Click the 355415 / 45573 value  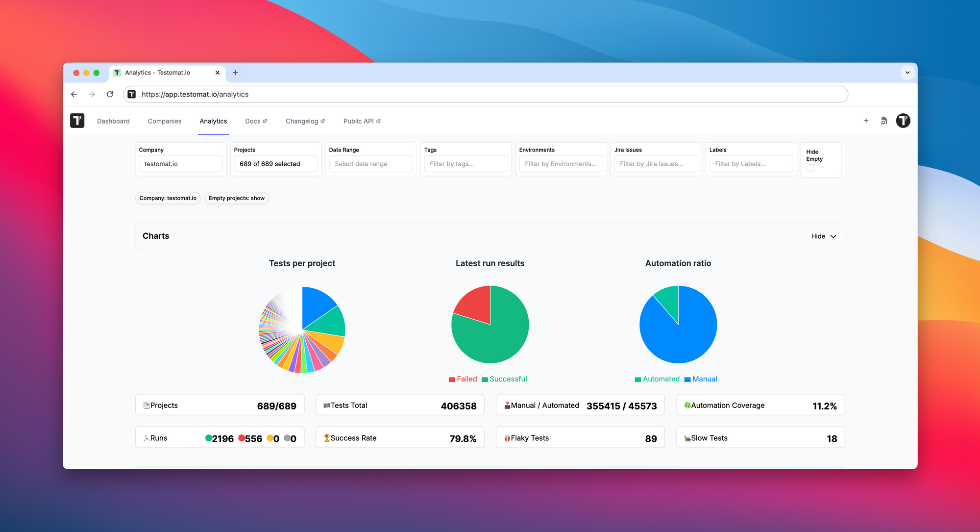click(x=622, y=406)
